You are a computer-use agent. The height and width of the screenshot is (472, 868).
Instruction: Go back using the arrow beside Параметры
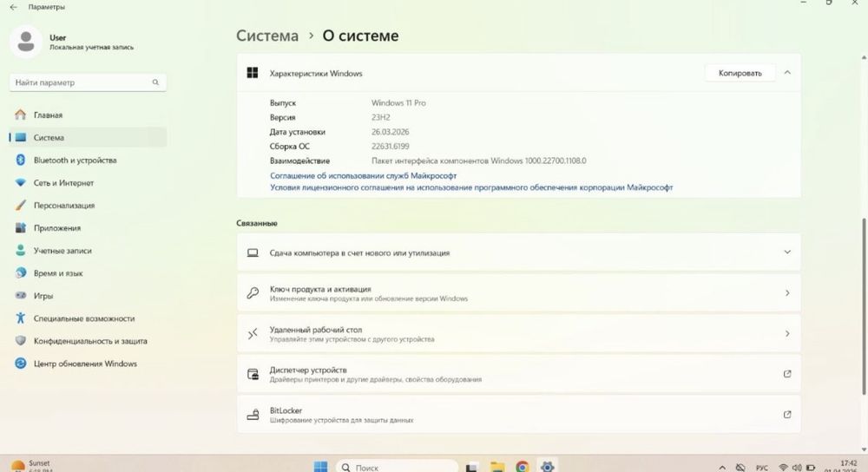click(x=13, y=7)
